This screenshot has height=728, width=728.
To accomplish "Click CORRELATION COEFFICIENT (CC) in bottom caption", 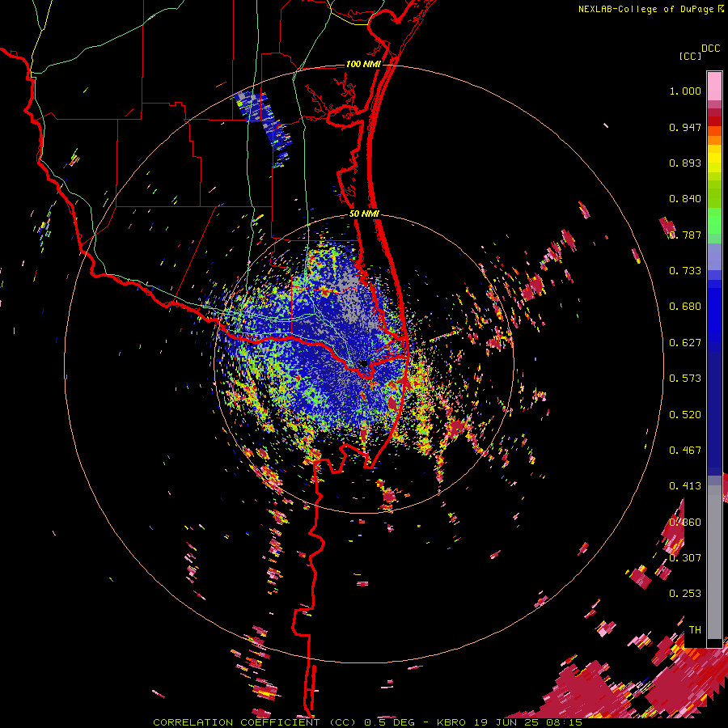I will [x=255, y=722].
